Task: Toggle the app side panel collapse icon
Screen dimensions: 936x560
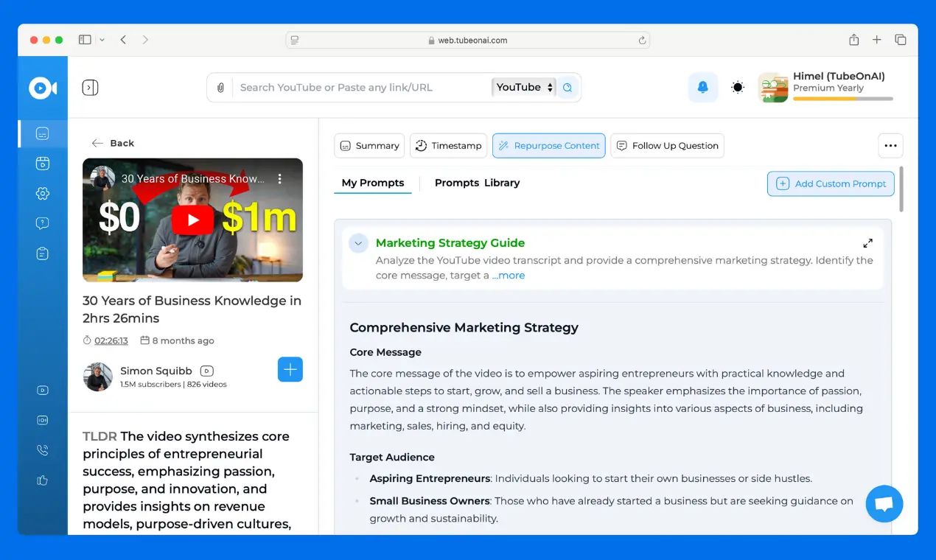Action: [x=90, y=88]
